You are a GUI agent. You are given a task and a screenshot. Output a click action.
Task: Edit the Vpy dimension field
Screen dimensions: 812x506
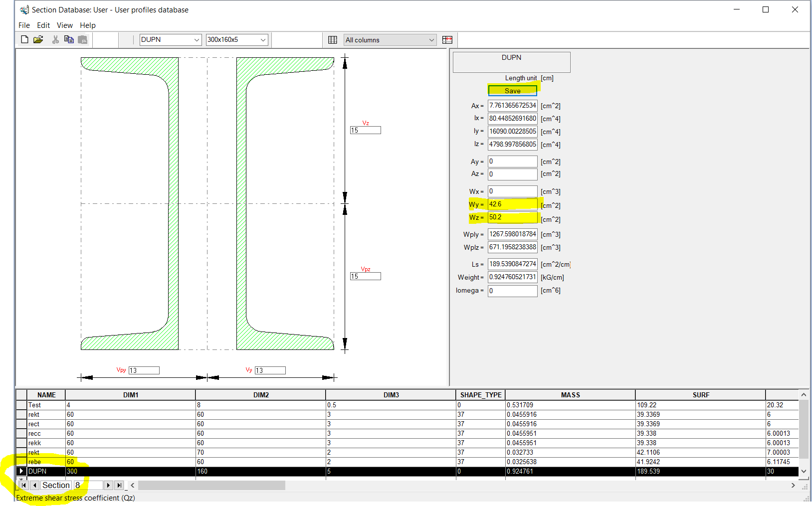tap(144, 370)
